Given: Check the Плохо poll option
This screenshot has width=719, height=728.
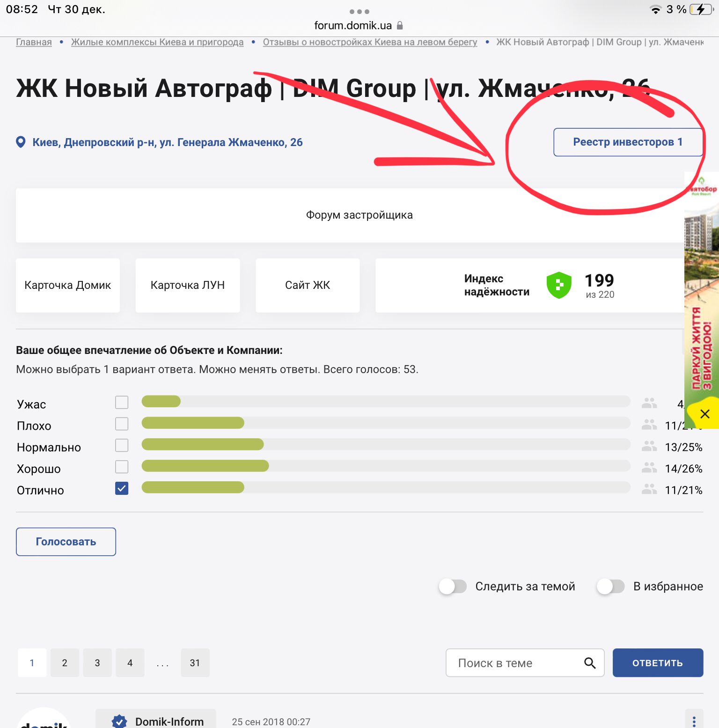Looking at the screenshot, I should point(122,424).
